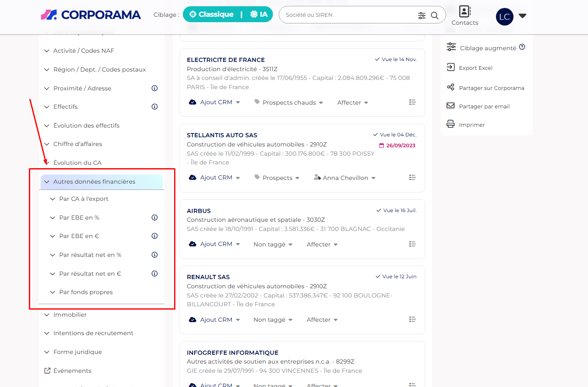The width and height of the screenshot is (588, 387).
Task: Open Ajout CRM dropdown for Electricite de France
Action: pos(215,103)
